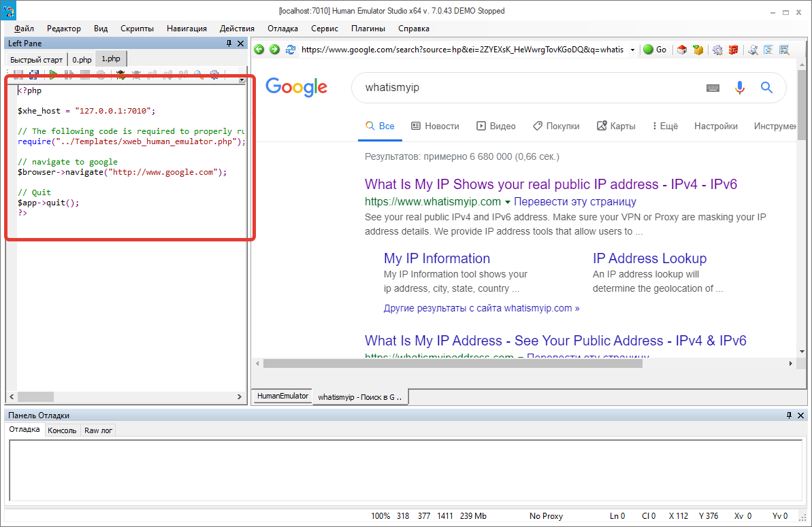Reload the page with the refresh icon
This screenshot has width=812, height=527.
tap(291, 50)
